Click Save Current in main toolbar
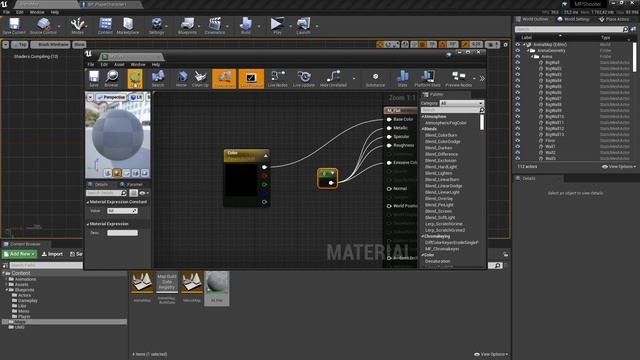Viewport: 640px width, 360px height. click(14, 26)
